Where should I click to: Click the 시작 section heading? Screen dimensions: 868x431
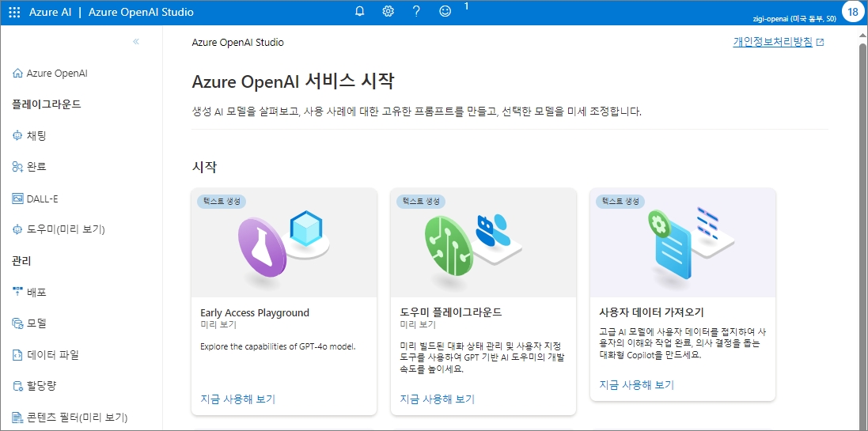pyautogui.click(x=204, y=167)
